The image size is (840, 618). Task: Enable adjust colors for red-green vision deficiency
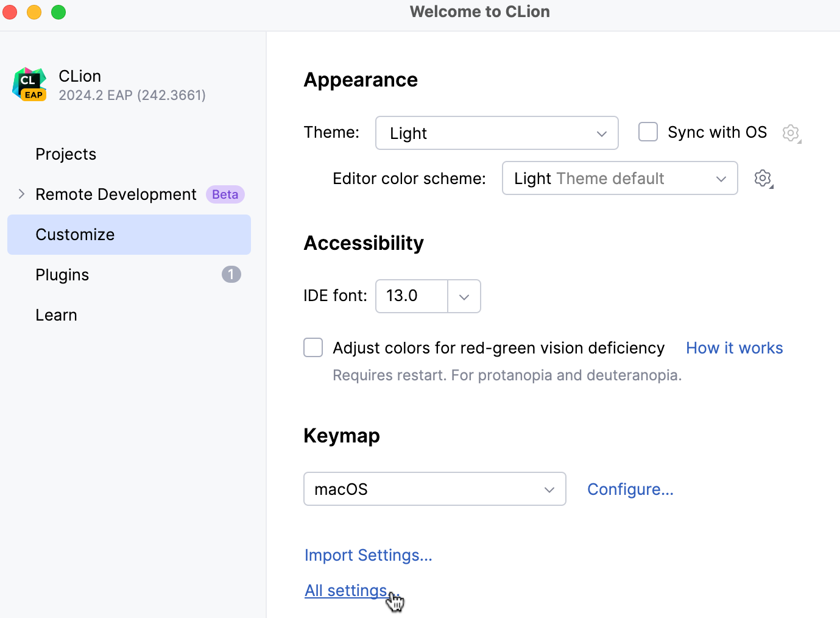coord(312,347)
